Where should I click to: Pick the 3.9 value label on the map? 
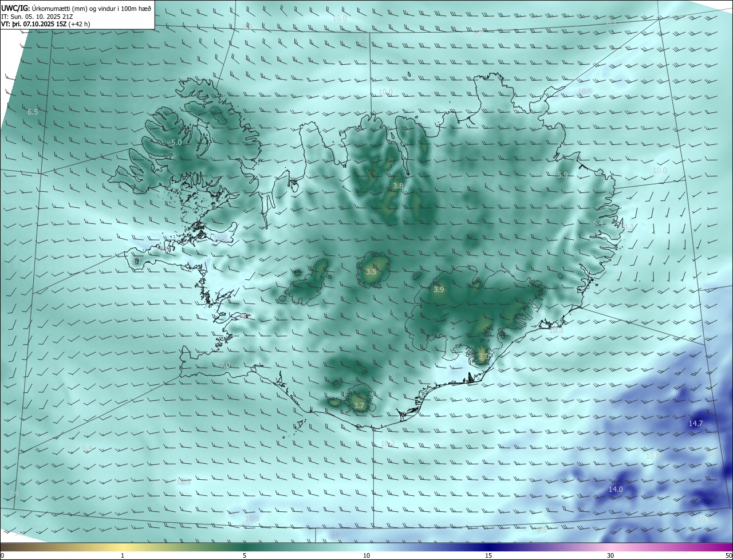[439, 290]
